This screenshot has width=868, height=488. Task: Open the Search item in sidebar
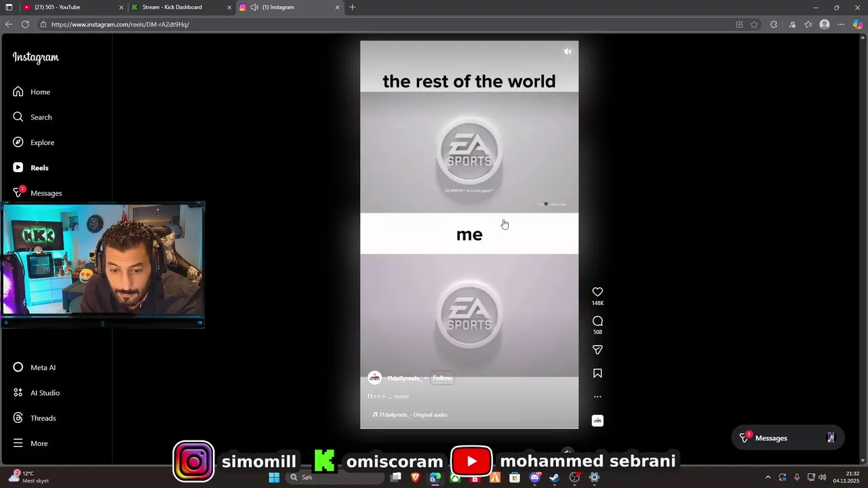32,117
